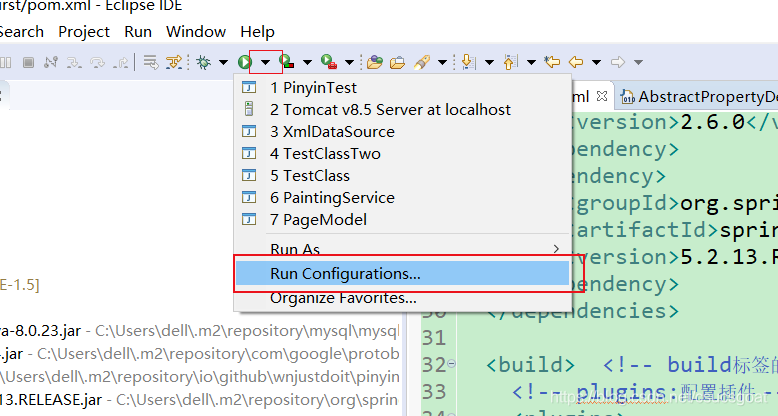Click the Back navigation arrow icon

pyautogui.click(x=576, y=62)
